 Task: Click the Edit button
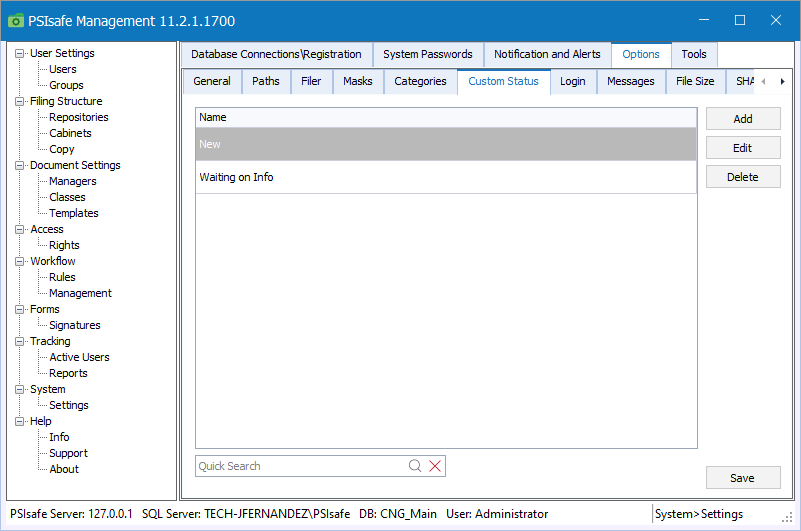[743, 148]
